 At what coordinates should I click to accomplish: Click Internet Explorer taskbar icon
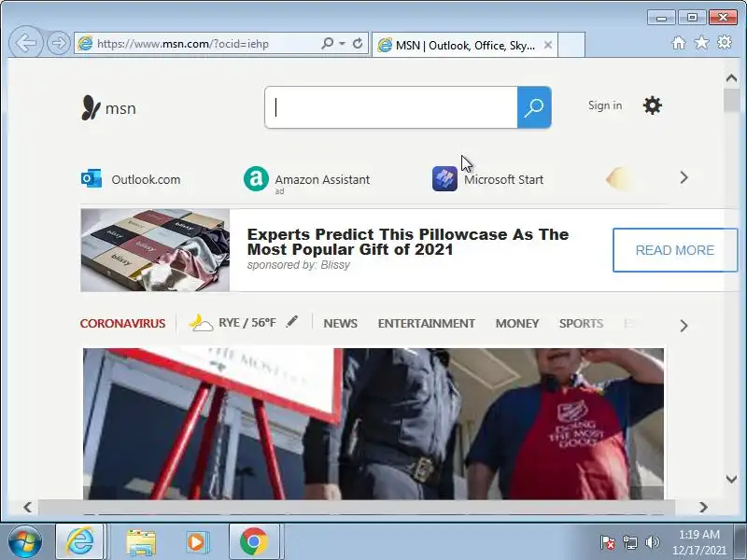coord(79,541)
